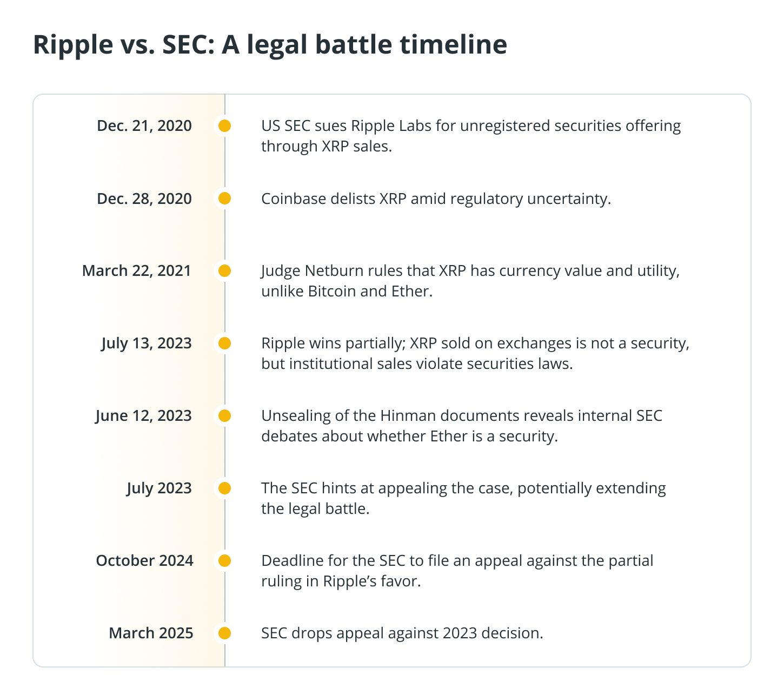
Task: Click the 'Ripple wins partially' description text
Action: (475, 353)
